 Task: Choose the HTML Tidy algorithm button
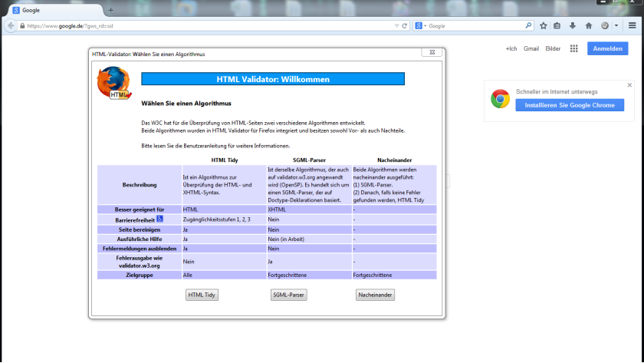click(202, 295)
